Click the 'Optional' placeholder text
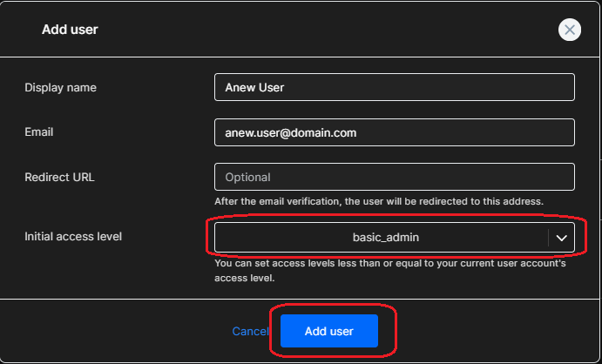This screenshot has width=602, height=364. [247, 177]
